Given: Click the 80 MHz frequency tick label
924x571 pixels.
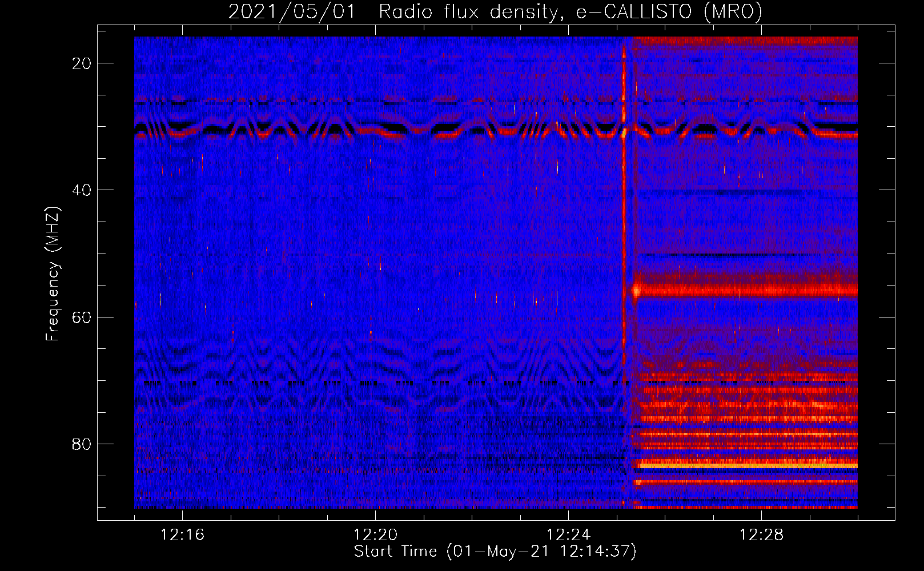Looking at the screenshot, I should (x=82, y=444).
